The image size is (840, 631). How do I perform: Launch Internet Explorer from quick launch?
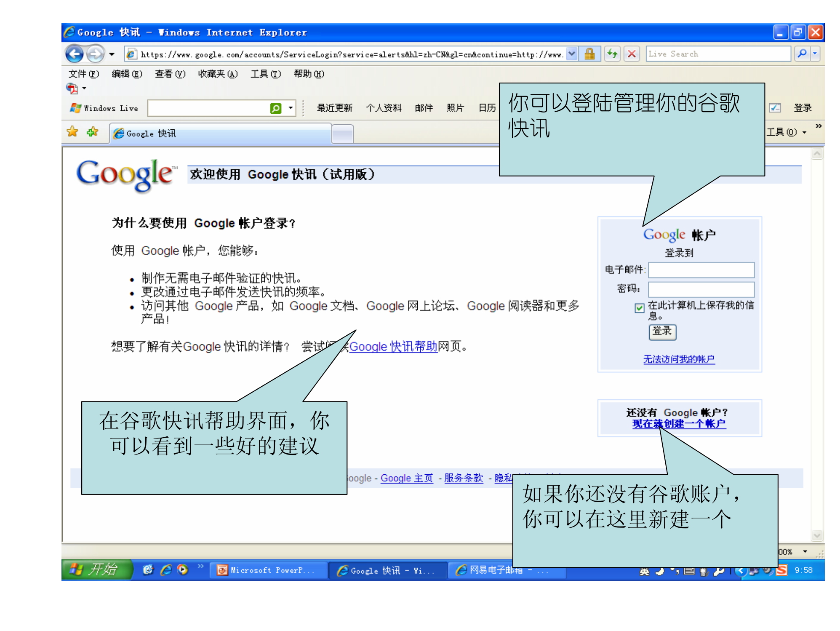[x=166, y=570]
